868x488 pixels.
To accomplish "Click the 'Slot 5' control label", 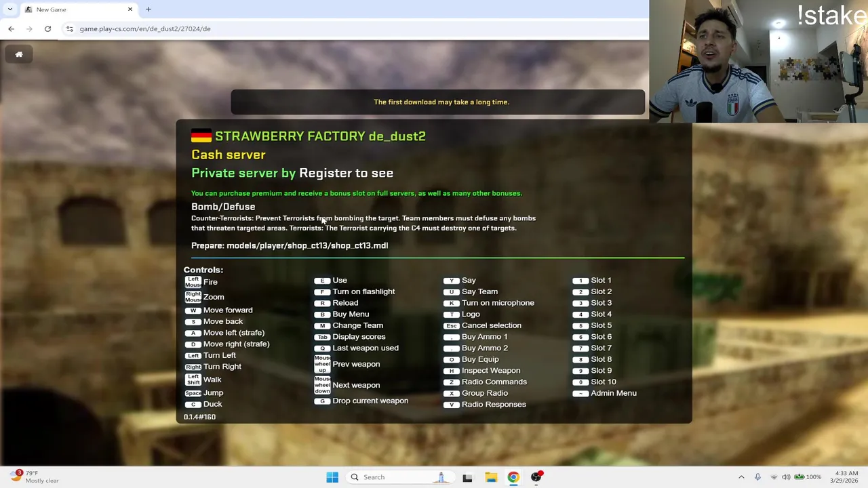I will (x=601, y=325).
